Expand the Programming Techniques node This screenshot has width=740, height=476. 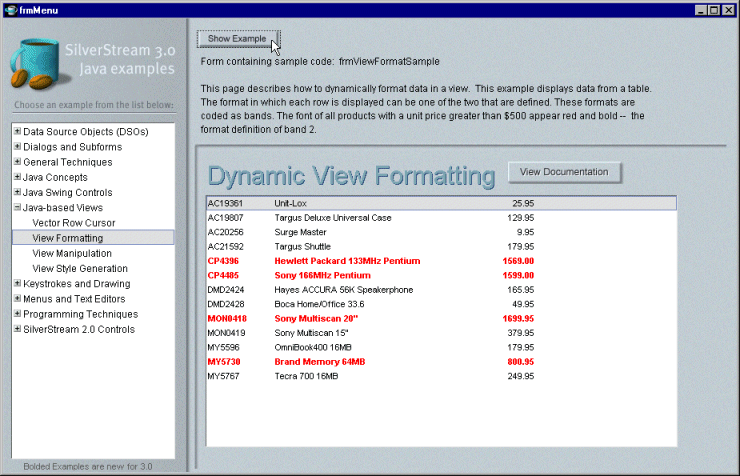17,313
